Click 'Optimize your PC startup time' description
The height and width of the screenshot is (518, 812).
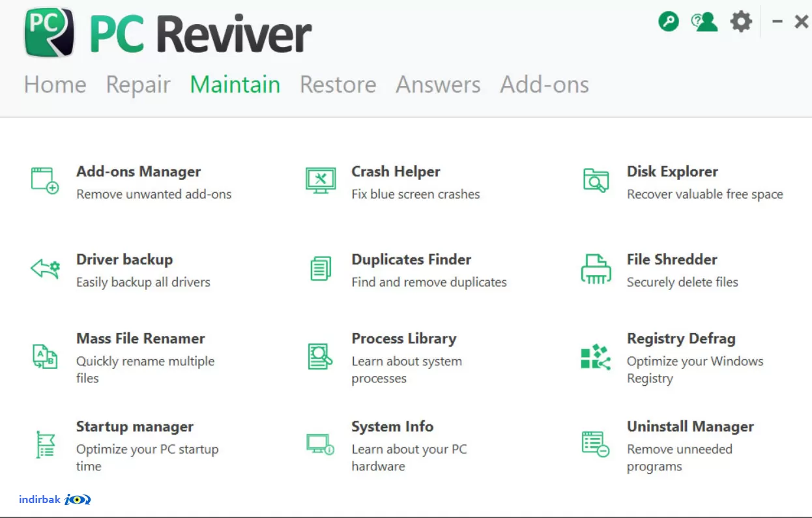147,457
